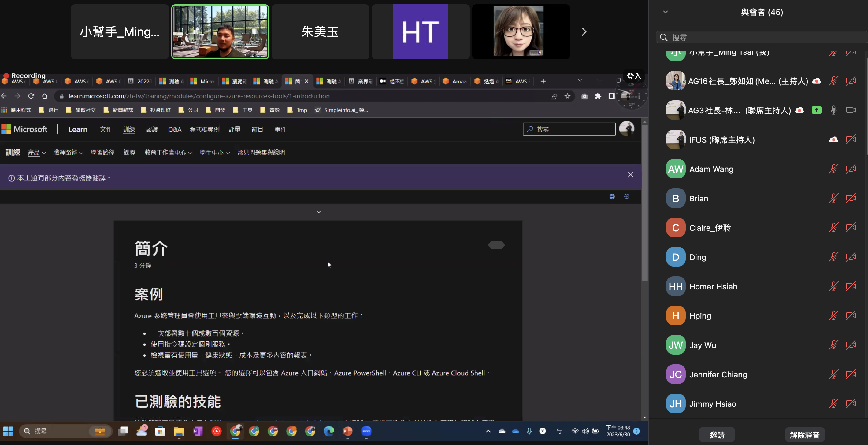Screen dimensions: 868x445
Task: Expand the 產品 dropdown menu
Action: click(x=36, y=153)
